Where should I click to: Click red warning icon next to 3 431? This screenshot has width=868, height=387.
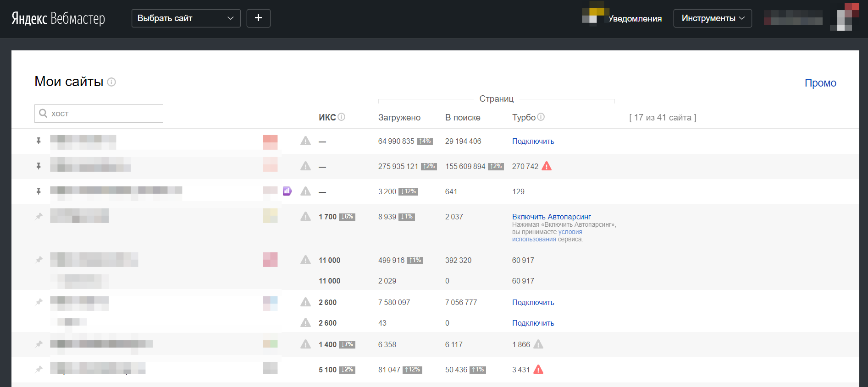coord(539,370)
